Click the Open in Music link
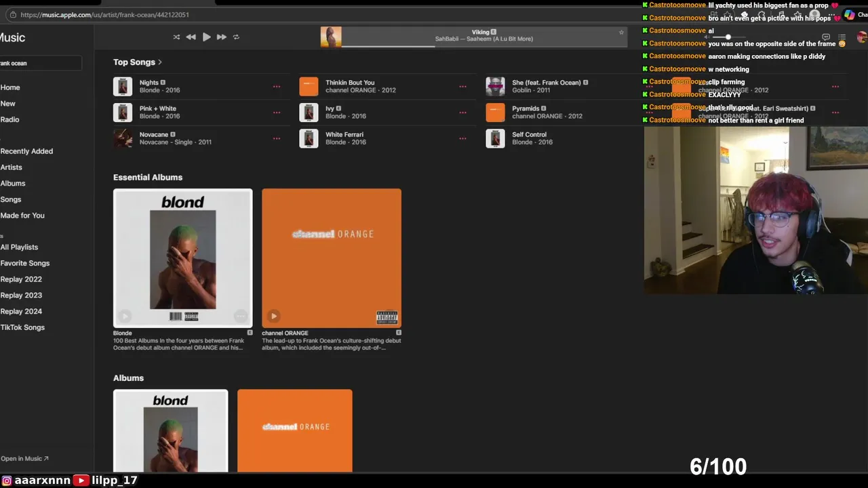This screenshot has width=868, height=488. click(24, 459)
